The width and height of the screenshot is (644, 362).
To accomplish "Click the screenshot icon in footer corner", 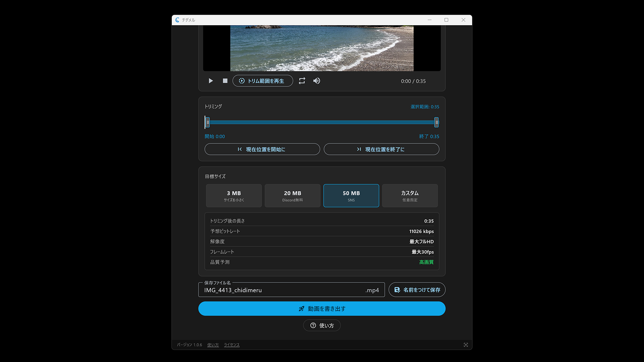I will tap(466, 345).
